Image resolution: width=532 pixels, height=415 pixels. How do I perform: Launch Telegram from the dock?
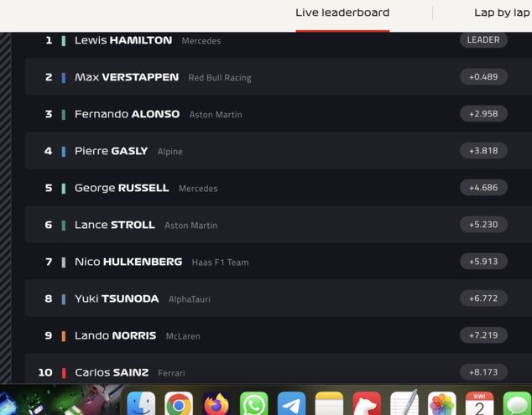[291, 403]
